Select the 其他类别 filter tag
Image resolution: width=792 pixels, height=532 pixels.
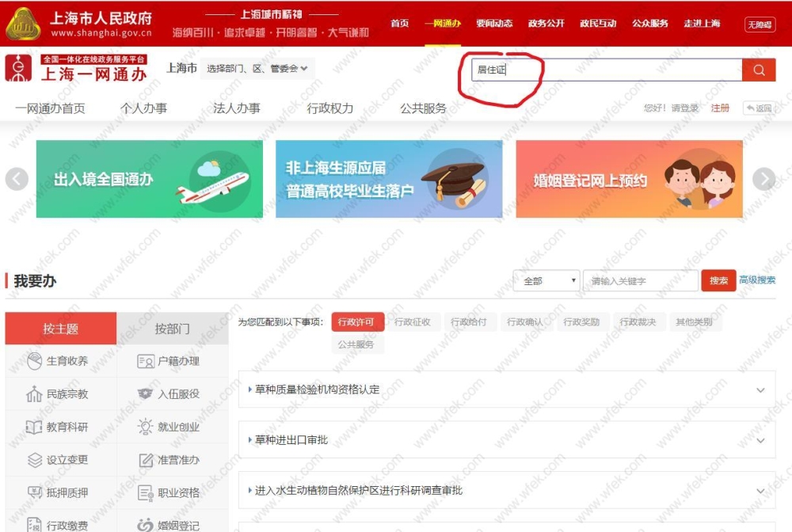click(x=694, y=322)
